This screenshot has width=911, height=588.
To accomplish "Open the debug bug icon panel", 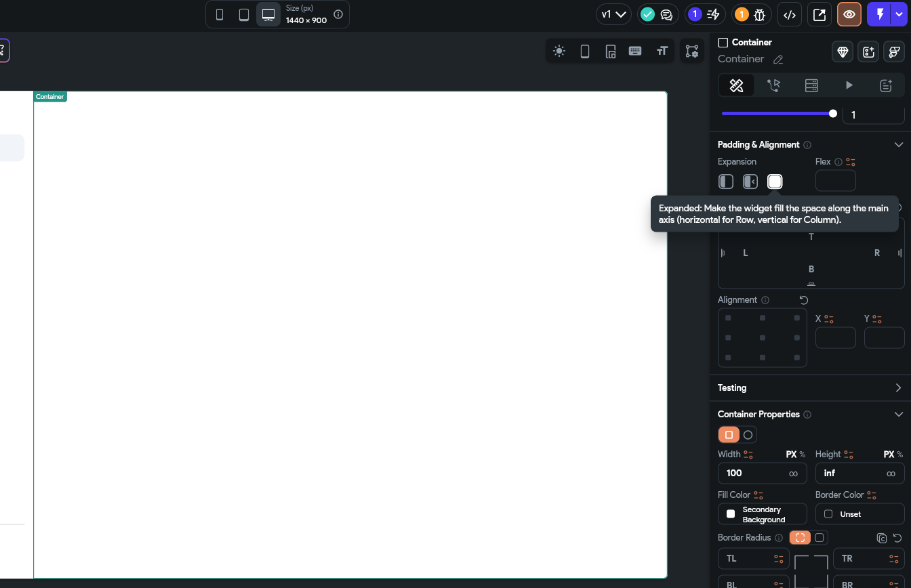I will (760, 14).
